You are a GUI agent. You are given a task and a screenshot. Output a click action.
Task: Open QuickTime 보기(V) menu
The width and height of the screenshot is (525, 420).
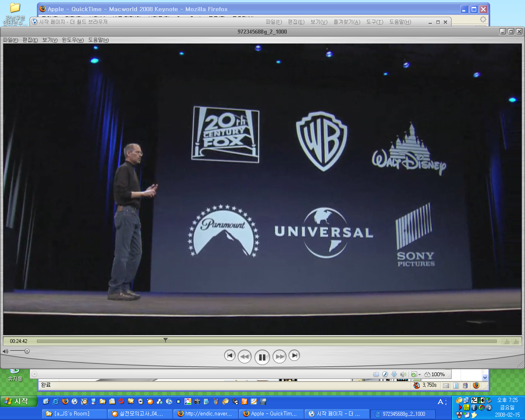click(x=50, y=40)
